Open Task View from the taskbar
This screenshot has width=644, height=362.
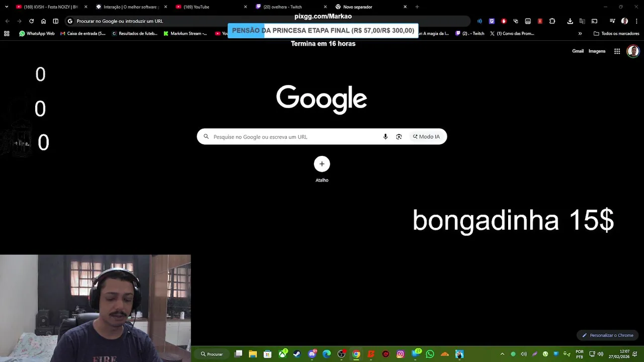click(x=238, y=354)
